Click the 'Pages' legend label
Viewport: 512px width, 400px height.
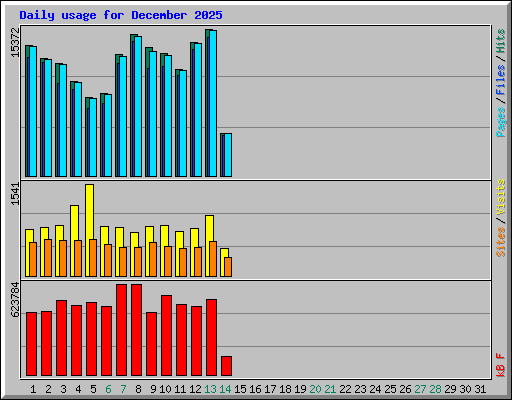coord(501,122)
